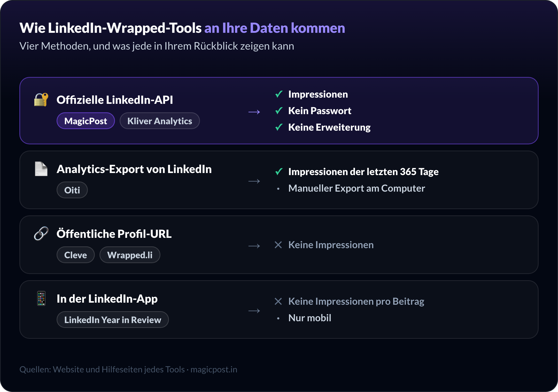The image size is (558, 392).
Task: Click Keine Impressionen pro Beitrag text
Action: 356,302
